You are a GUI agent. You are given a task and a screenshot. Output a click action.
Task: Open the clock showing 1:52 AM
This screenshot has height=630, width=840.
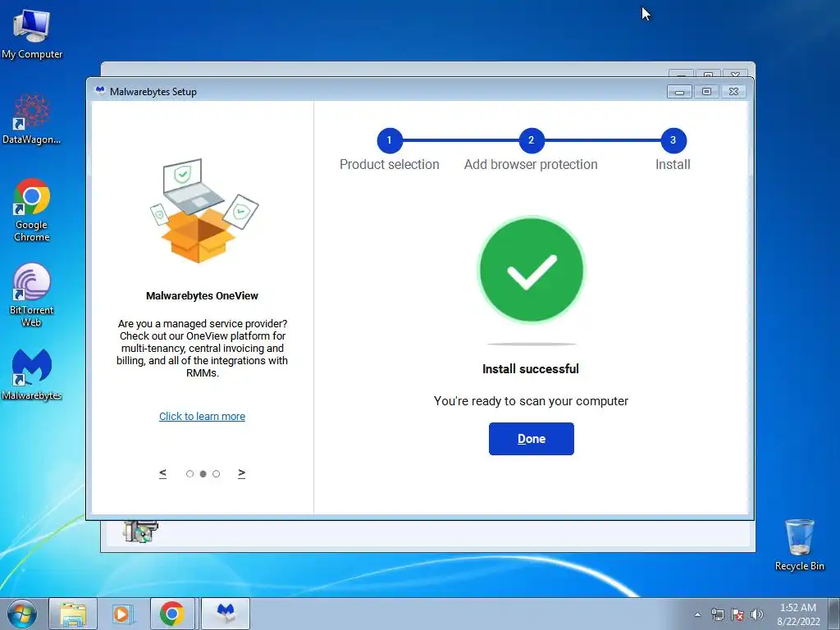(798, 614)
